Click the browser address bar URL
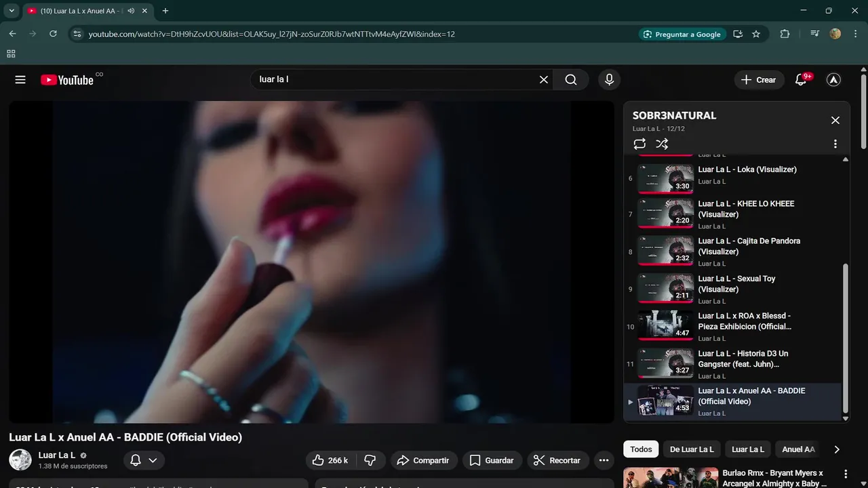Viewport: 868px width, 488px height. (271, 34)
